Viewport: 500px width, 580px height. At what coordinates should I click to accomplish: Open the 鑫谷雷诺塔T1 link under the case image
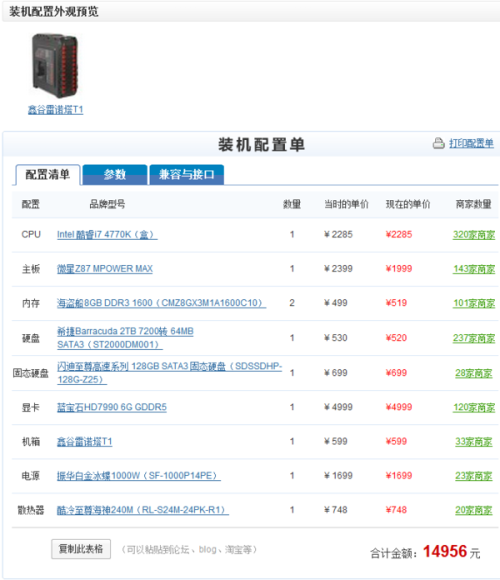[55, 110]
